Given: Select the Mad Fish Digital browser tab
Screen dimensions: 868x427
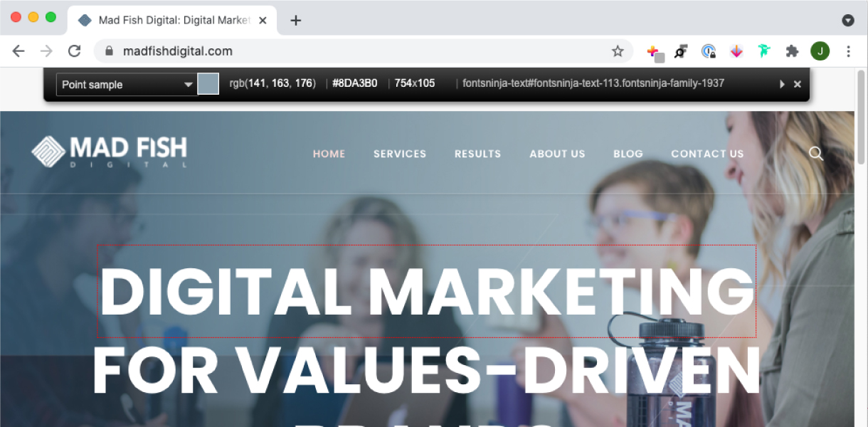Looking at the screenshot, I should [x=172, y=20].
